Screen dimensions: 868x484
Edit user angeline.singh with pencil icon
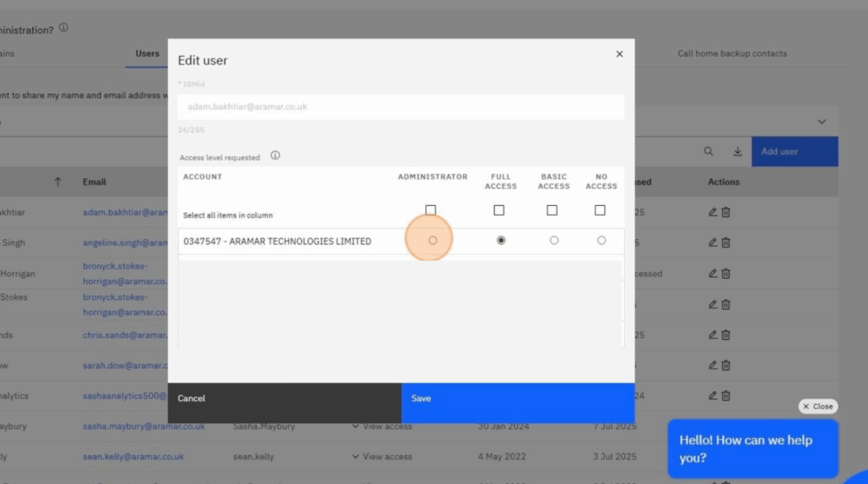point(712,242)
